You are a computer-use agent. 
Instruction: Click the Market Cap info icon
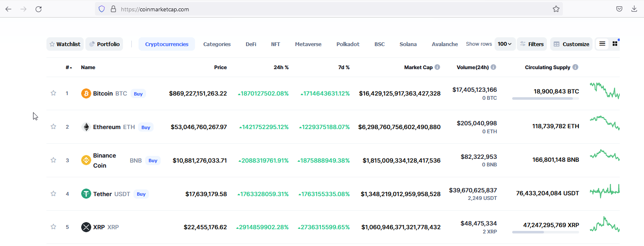tap(437, 67)
